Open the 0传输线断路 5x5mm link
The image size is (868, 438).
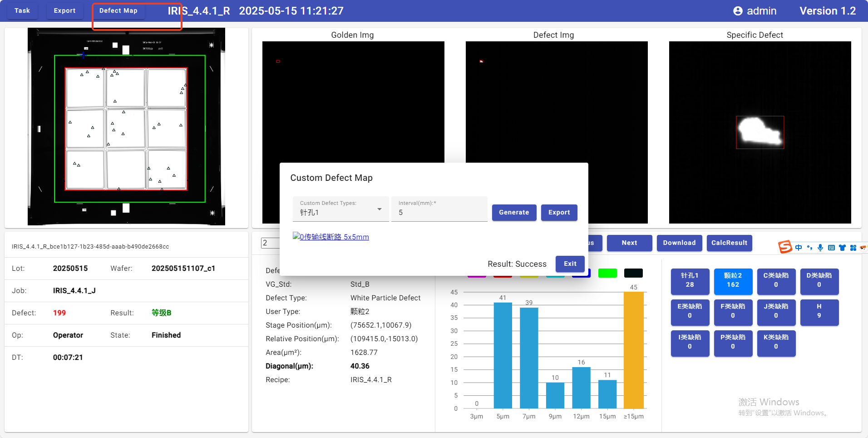point(334,237)
